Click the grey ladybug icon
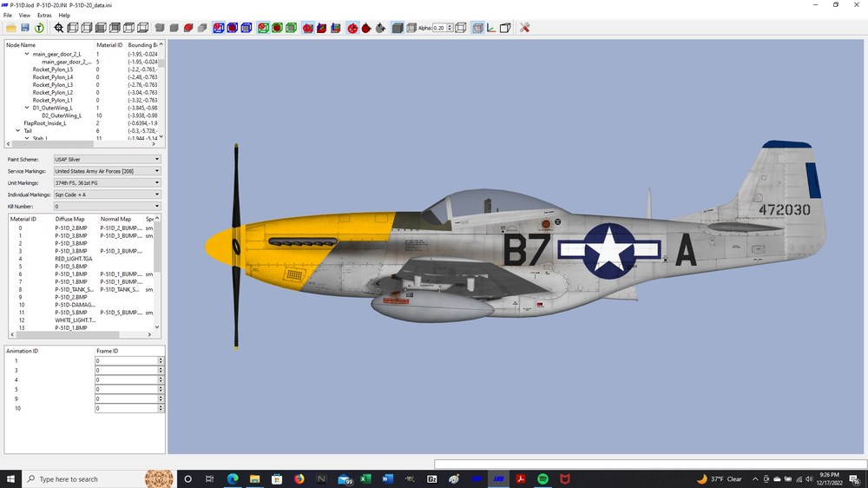 [x=380, y=28]
